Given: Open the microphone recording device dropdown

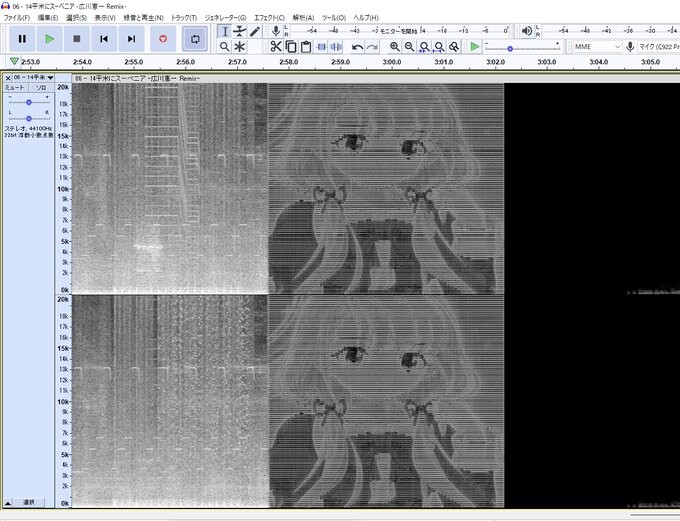Looking at the screenshot, I should point(658,46).
